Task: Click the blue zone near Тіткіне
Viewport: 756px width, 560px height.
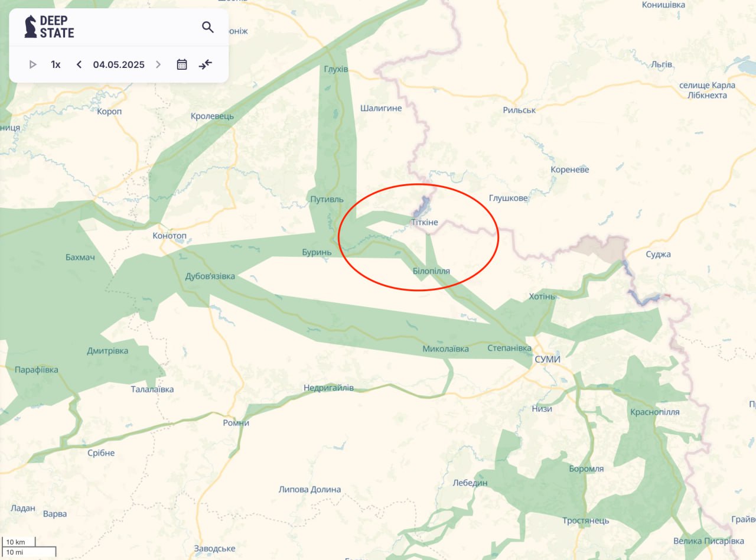Action: click(421, 207)
